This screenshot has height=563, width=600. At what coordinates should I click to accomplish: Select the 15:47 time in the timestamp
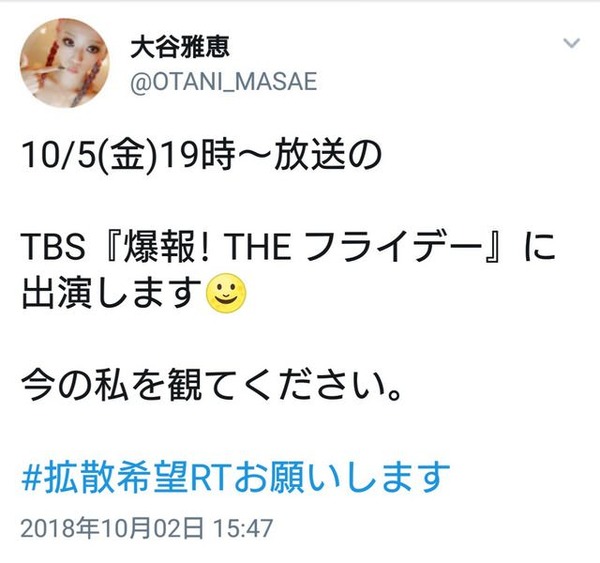click(x=243, y=528)
